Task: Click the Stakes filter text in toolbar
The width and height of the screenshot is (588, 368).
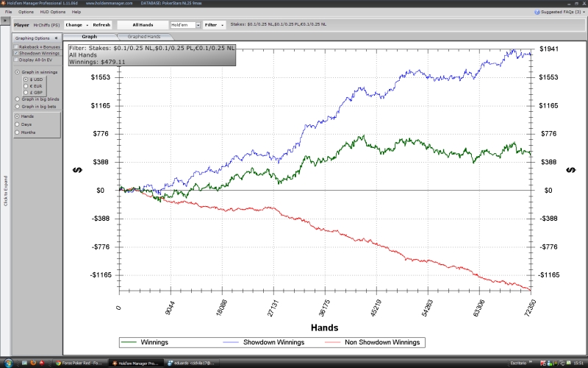Action: point(279,24)
